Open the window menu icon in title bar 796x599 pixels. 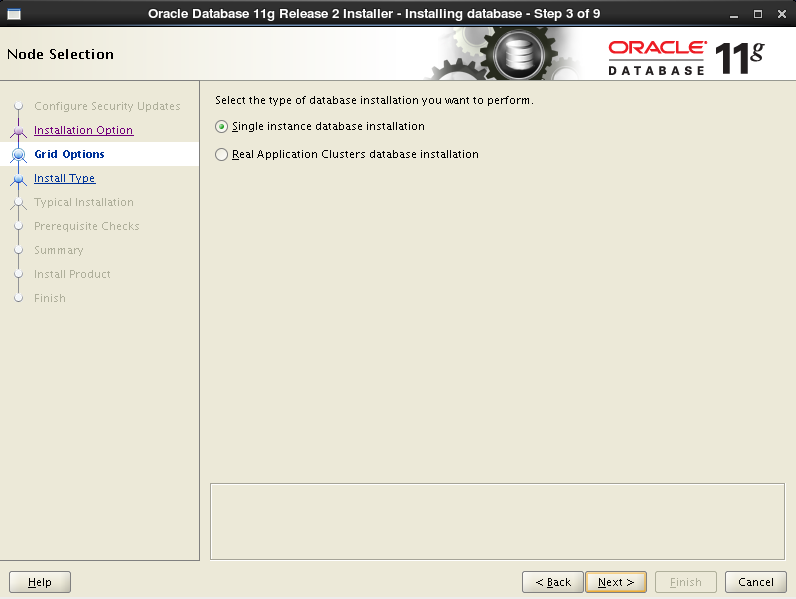pos(14,14)
